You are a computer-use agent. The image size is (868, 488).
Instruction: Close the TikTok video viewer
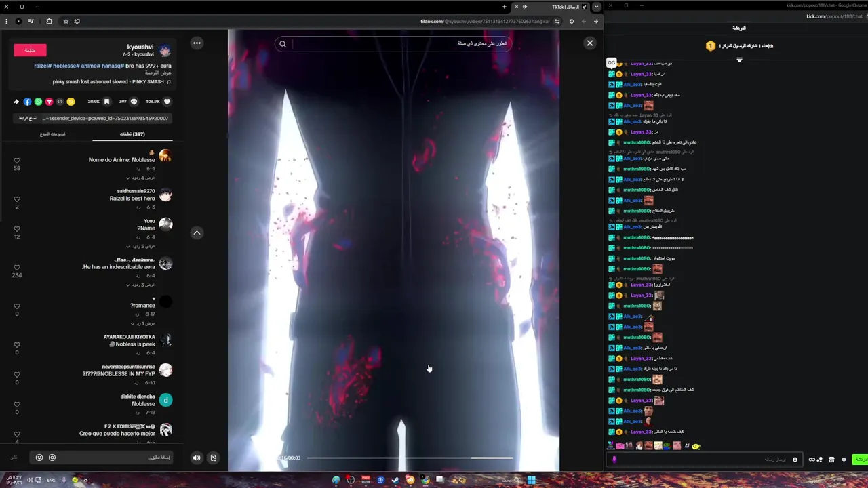click(589, 43)
